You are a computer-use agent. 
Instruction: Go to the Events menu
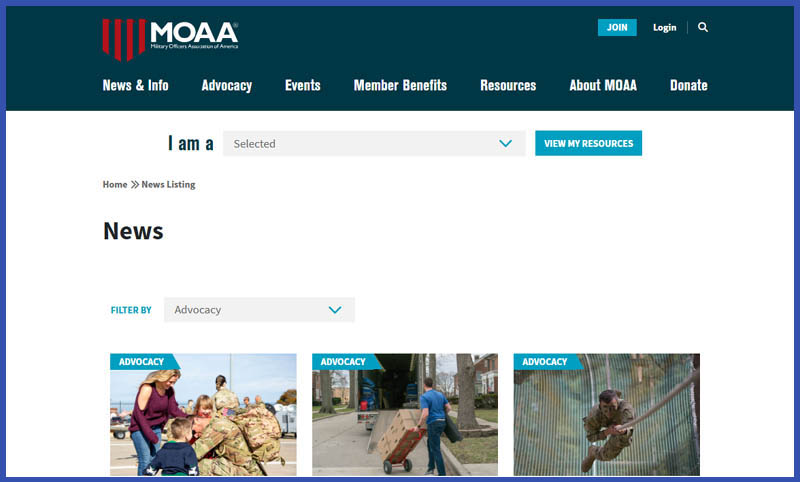point(303,85)
